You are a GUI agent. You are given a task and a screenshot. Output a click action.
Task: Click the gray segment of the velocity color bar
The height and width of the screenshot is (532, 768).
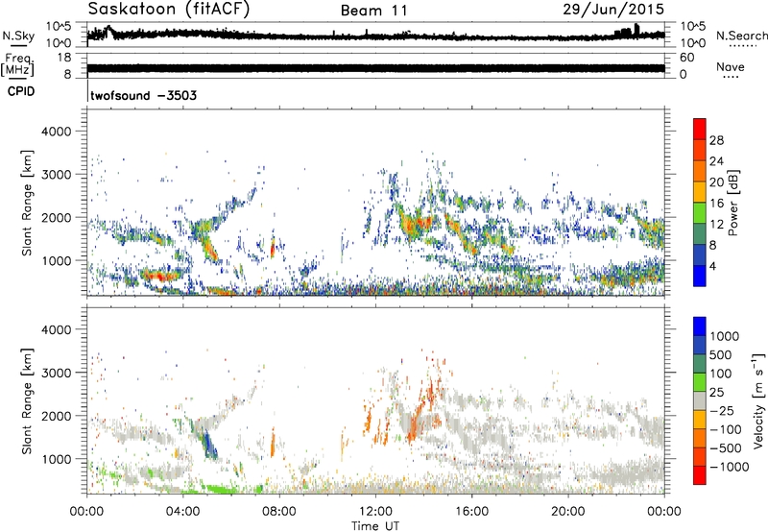[700, 401]
